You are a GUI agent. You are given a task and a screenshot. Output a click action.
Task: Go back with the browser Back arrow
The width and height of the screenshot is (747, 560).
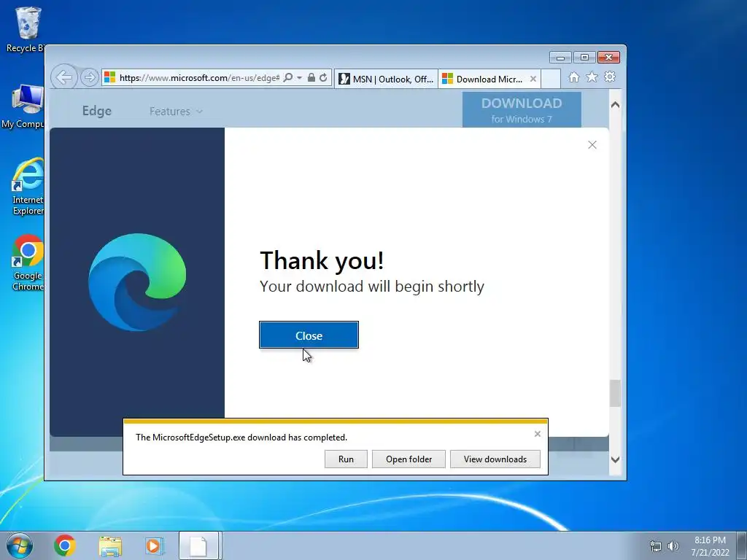(64, 77)
